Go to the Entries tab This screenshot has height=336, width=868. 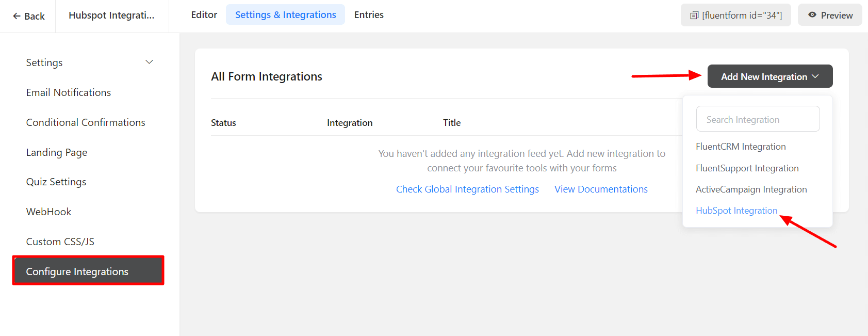[369, 15]
